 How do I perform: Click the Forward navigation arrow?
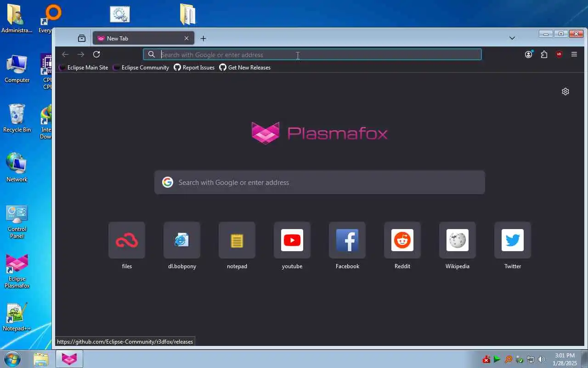pos(81,54)
